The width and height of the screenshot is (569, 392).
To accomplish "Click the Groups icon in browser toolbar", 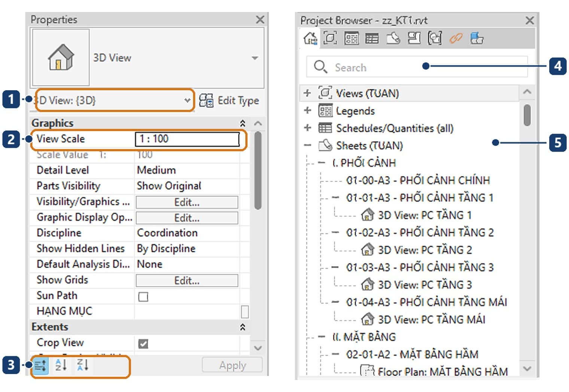I will pos(435,38).
